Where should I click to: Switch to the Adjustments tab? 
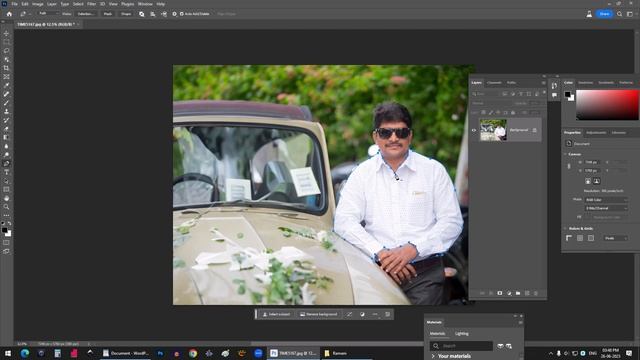click(596, 133)
